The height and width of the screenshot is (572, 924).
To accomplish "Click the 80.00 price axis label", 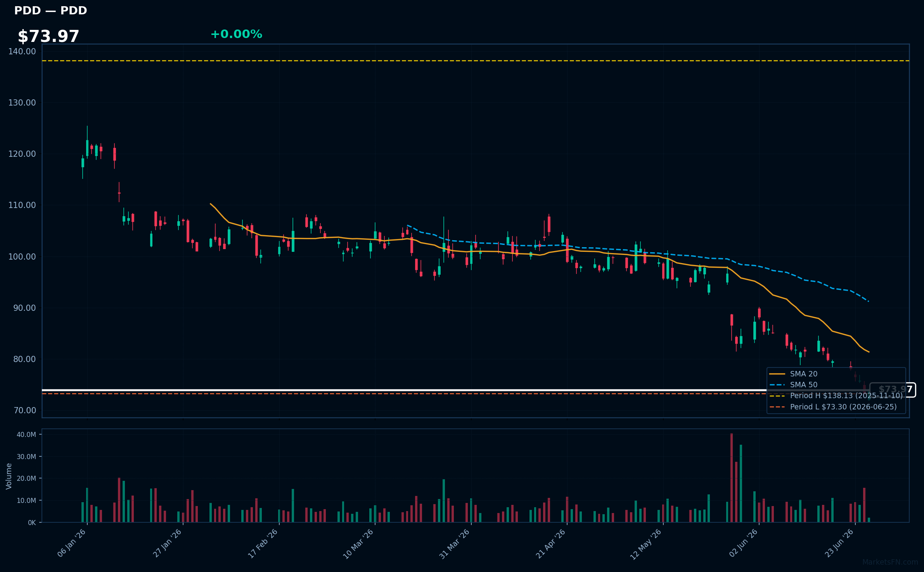I will (x=24, y=359).
